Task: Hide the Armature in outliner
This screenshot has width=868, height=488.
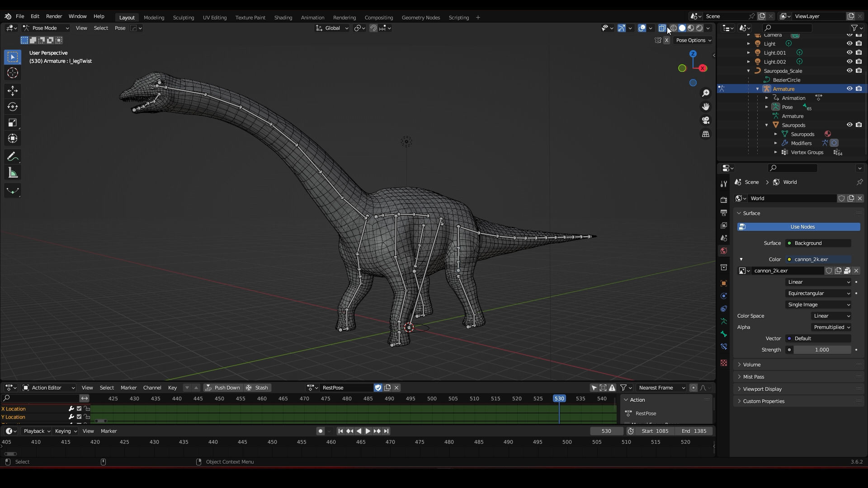Action: [849, 89]
